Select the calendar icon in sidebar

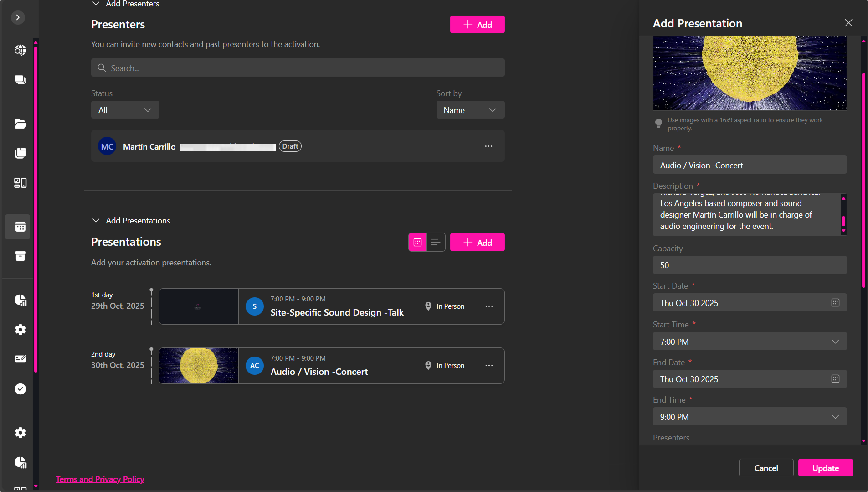(x=20, y=227)
